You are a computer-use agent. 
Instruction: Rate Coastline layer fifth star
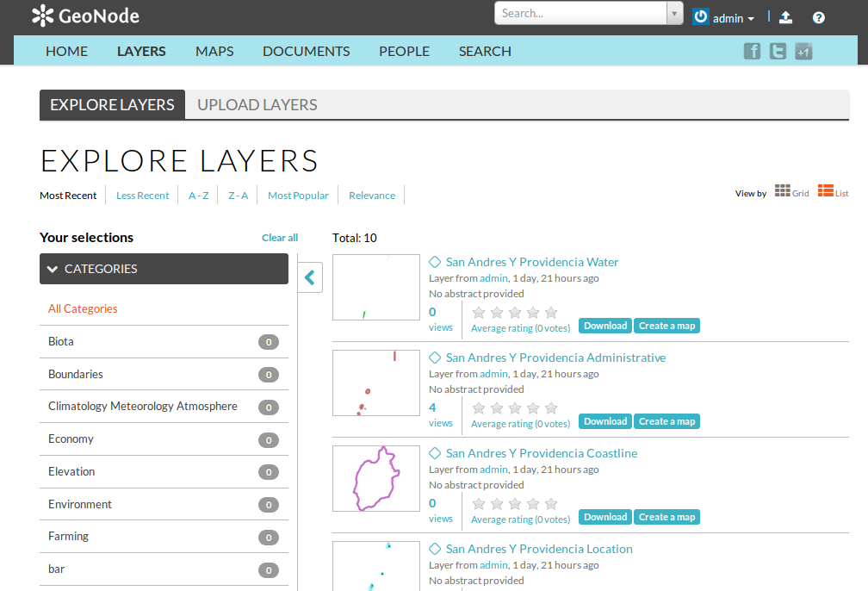click(551, 504)
